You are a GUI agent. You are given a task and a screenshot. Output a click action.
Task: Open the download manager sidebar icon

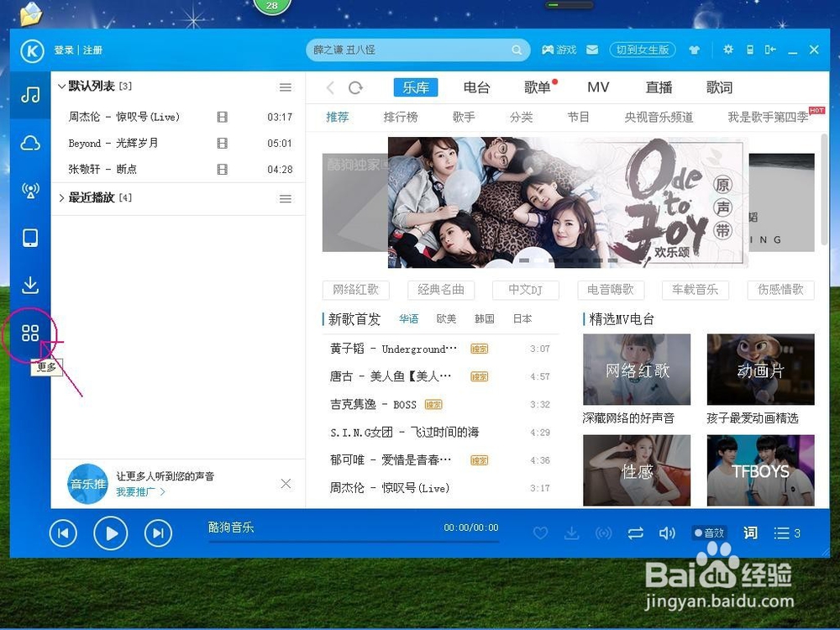point(30,285)
